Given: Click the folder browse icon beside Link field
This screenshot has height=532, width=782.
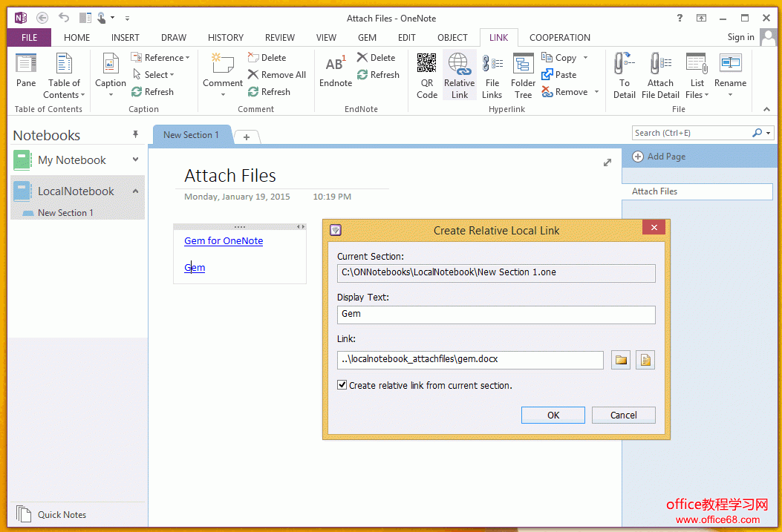Looking at the screenshot, I should [x=621, y=360].
